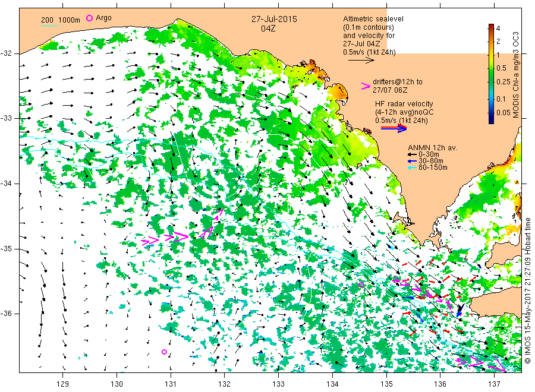Click the '-35' latitude axis label
535x392 pixels.
pyautogui.click(x=6, y=249)
